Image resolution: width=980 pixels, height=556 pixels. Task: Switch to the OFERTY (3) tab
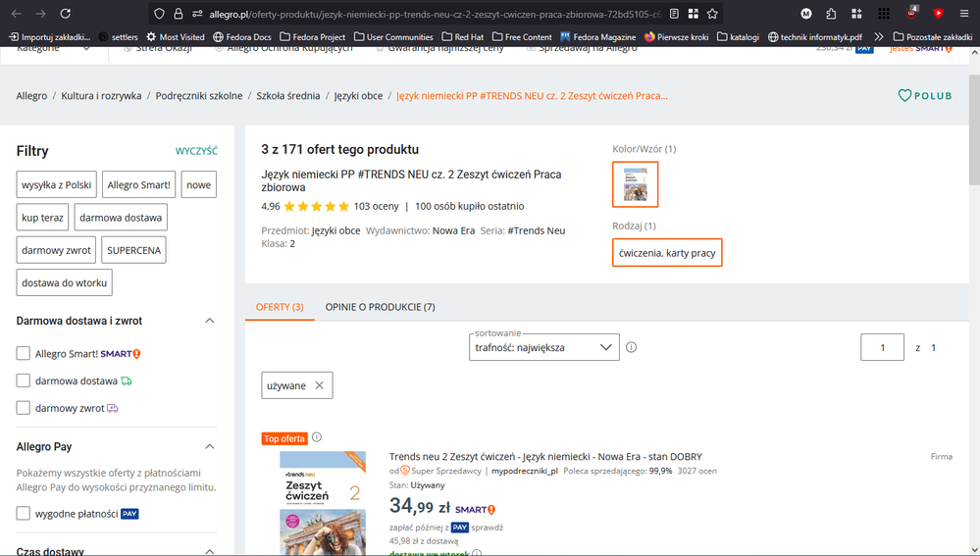280,307
